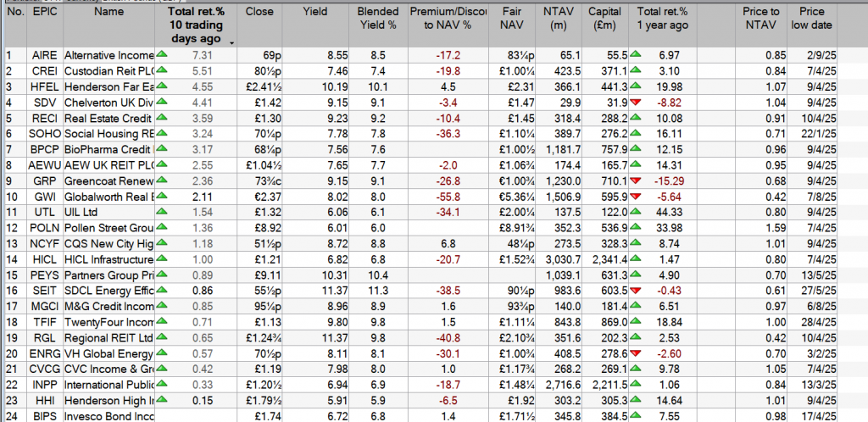Sort by the No. column header

coord(15,25)
